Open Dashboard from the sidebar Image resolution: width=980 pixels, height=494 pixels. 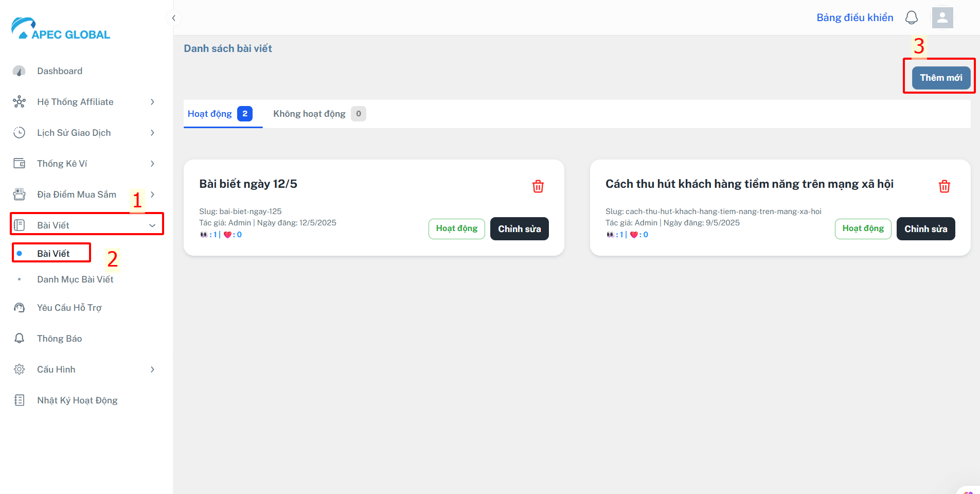[60, 71]
